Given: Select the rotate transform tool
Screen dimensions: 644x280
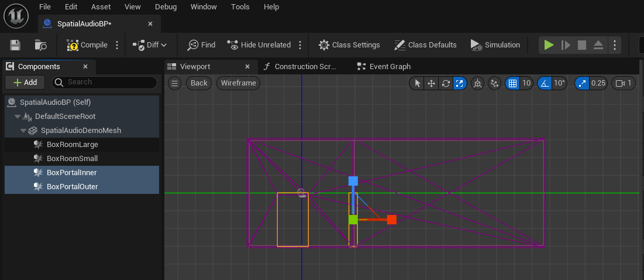Looking at the screenshot, I should point(446,83).
